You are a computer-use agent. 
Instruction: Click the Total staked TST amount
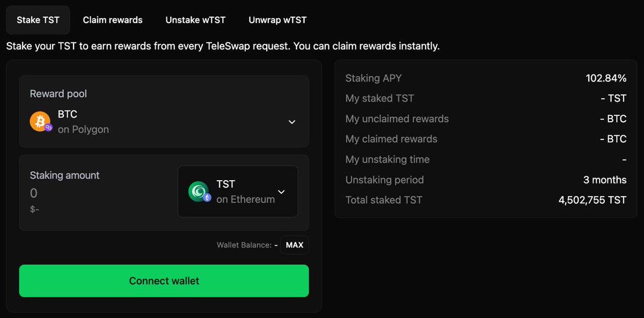tap(592, 200)
